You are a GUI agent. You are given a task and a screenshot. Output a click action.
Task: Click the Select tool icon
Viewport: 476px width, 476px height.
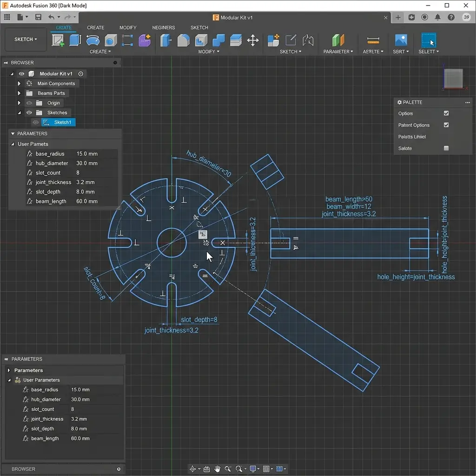pos(429,40)
